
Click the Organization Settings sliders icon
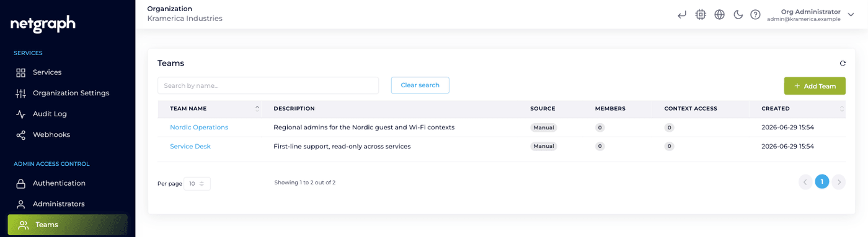(21, 93)
